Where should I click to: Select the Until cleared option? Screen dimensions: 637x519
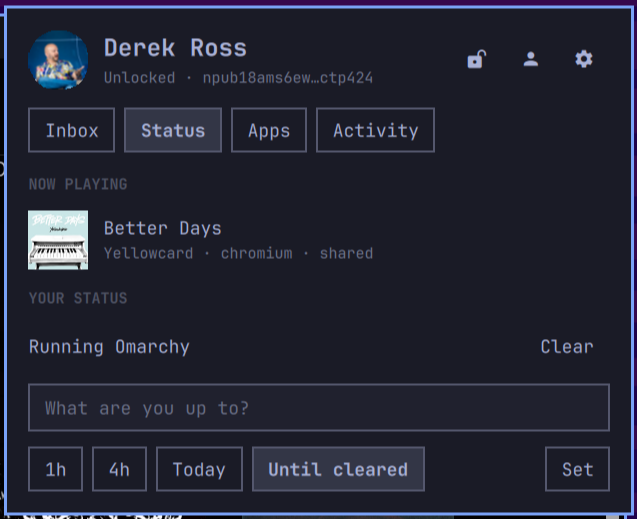tap(338, 469)
